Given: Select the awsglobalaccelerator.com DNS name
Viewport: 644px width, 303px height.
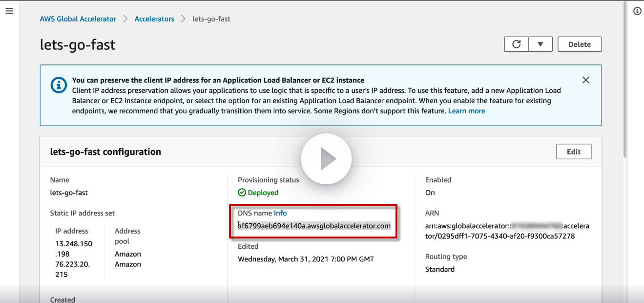Looking at the screenshot, I should click(x=314, y=226).
